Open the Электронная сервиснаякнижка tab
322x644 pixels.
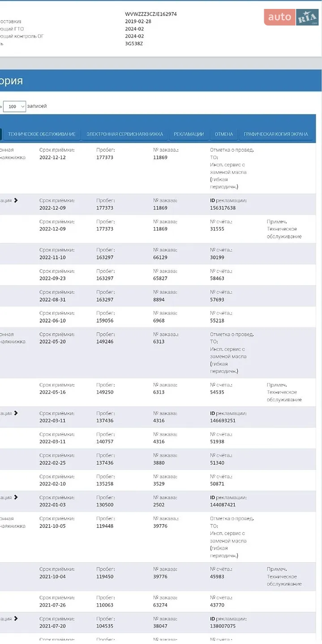click(125, 134)
